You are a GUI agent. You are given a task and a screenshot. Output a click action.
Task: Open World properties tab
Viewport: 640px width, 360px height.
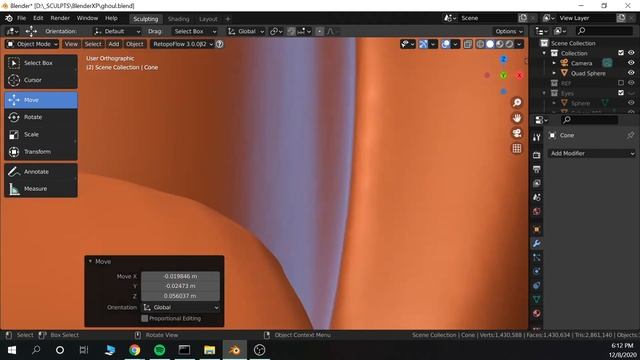537,211
